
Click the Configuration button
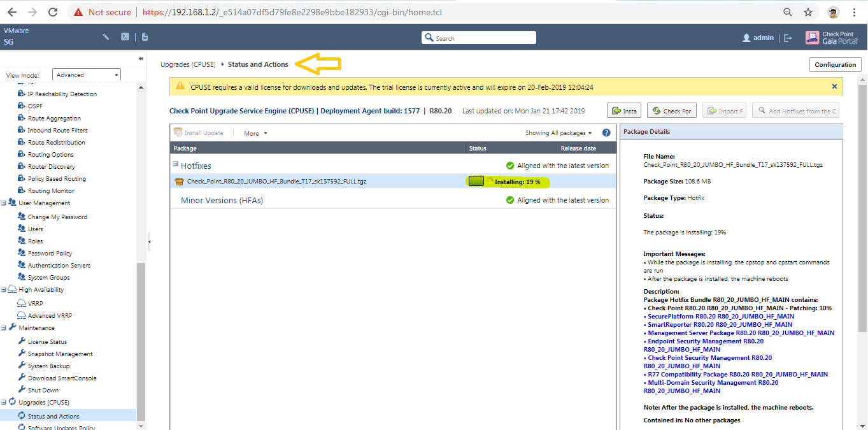pos(835,64)
